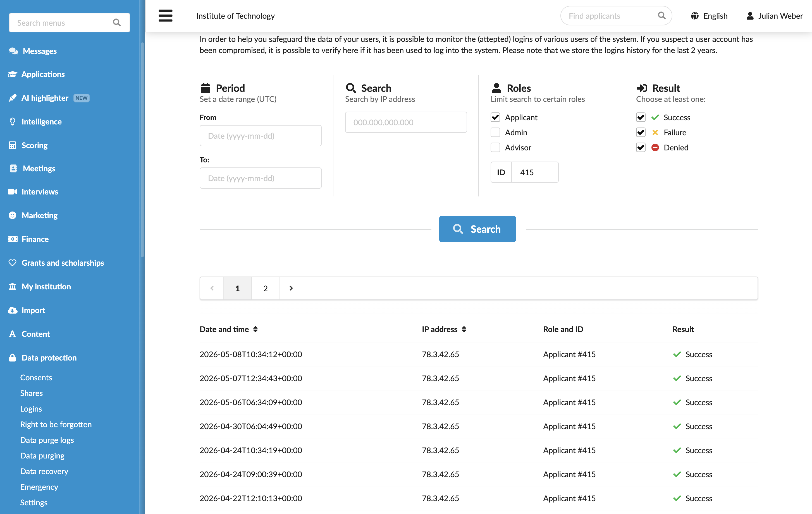Click the globe language icon
Image resolution: width=812 pixels, height=514 pixels.
click(x=695, y=16)
